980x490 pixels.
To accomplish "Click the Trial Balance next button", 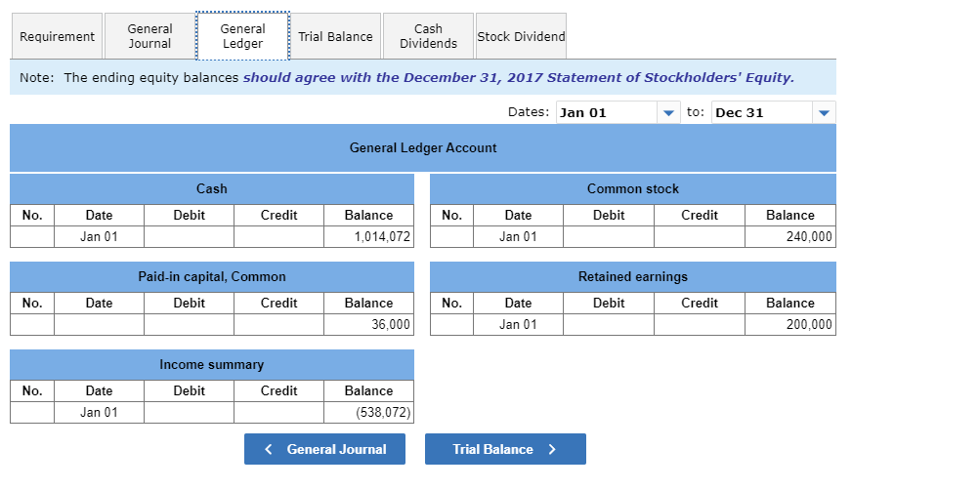I will coord(505,449).
